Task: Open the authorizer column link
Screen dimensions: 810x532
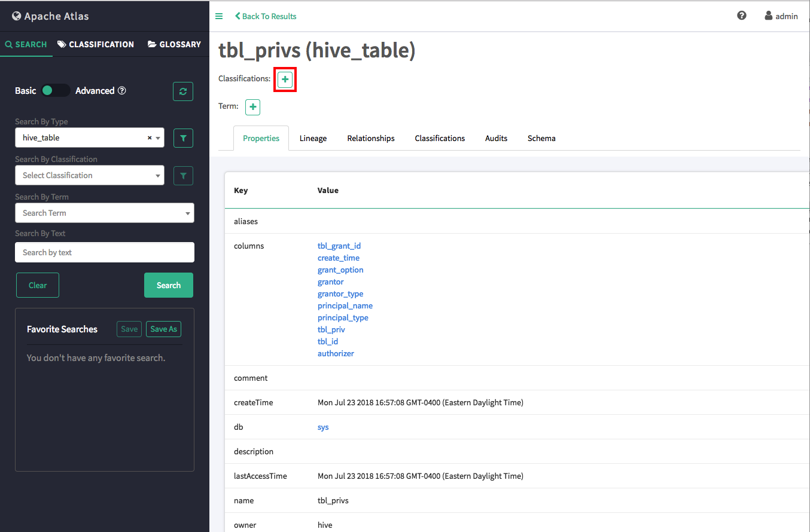Action: [336, 353]
